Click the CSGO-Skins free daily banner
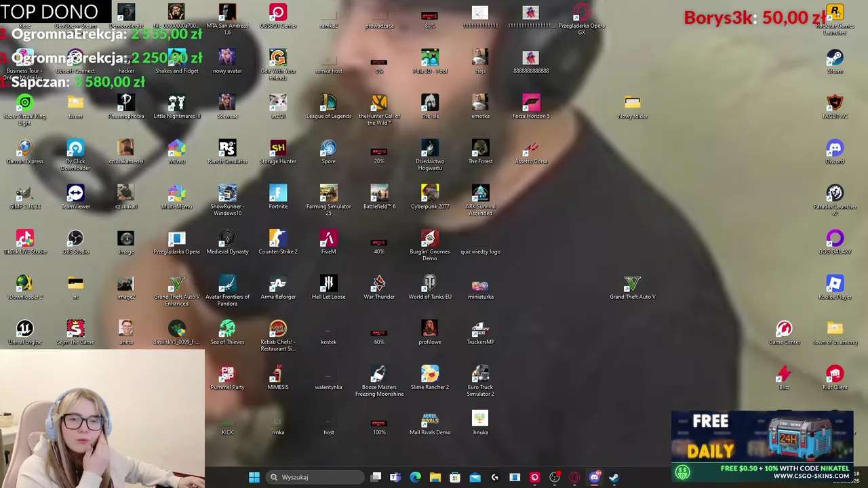Image resolution: width=868 pixels, height=488 pixels. (762, 446)
